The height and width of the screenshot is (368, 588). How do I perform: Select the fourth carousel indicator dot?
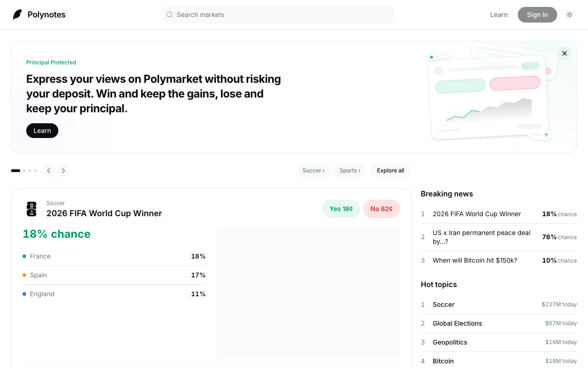point(35,171)
